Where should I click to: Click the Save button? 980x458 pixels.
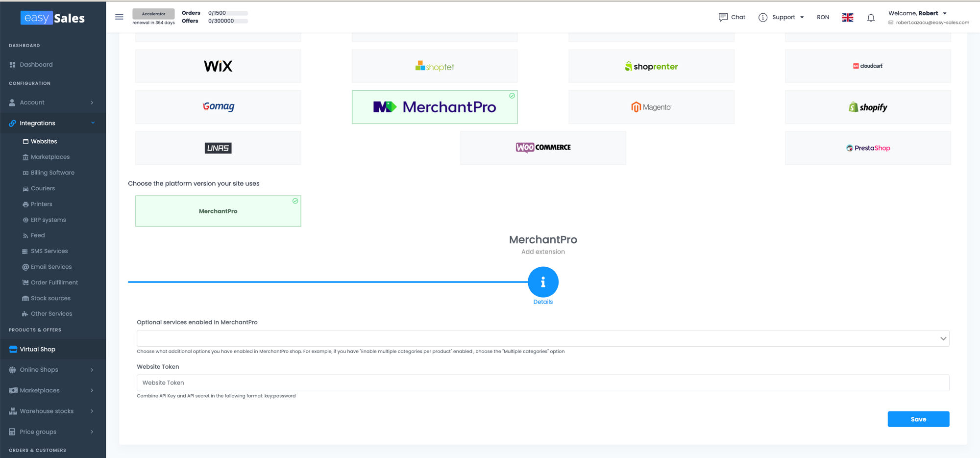click(918, 419)
